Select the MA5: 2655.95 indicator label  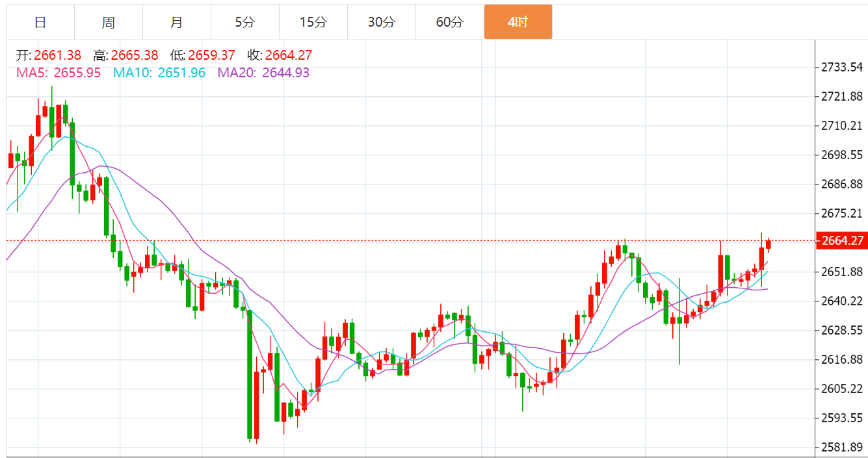pos(59,73)
